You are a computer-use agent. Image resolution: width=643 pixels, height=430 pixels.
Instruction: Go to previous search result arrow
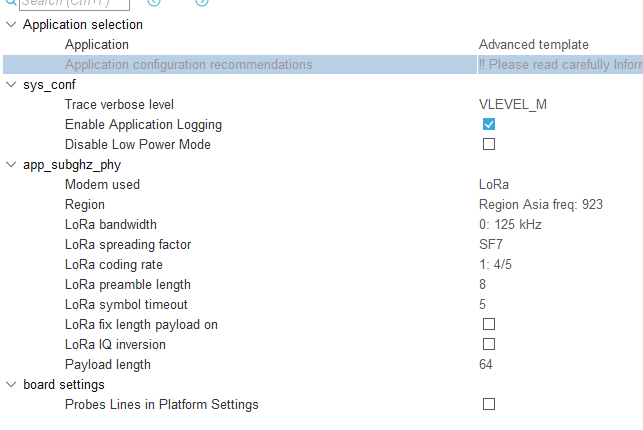point(154,2)
